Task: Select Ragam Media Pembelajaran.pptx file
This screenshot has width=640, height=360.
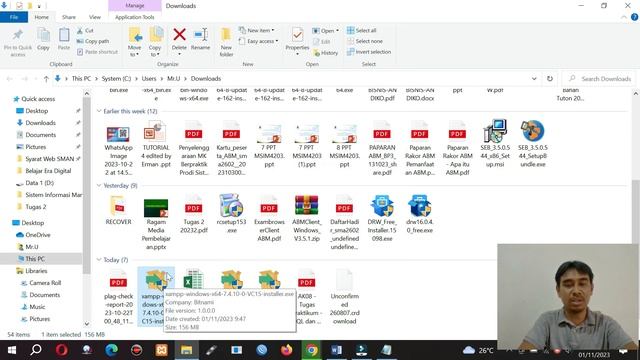Action: 156,224
